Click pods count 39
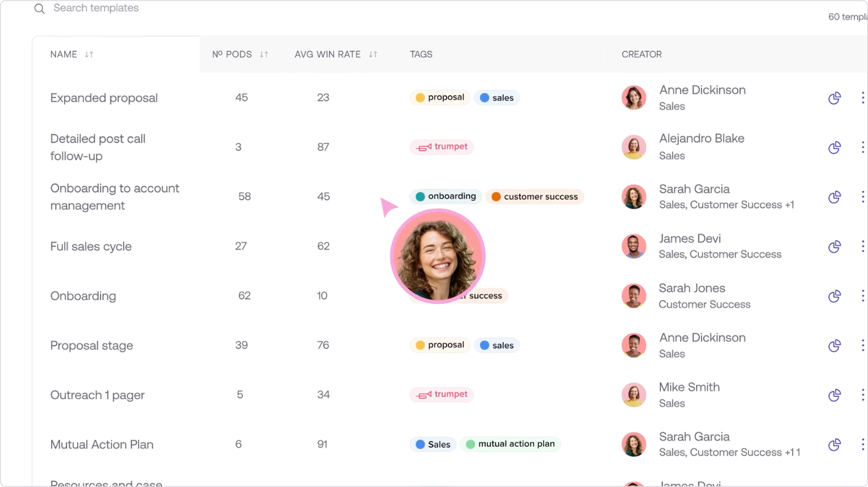Image resolution: width=868 pixels, height=487 pixels. click(x=241, y=345)
